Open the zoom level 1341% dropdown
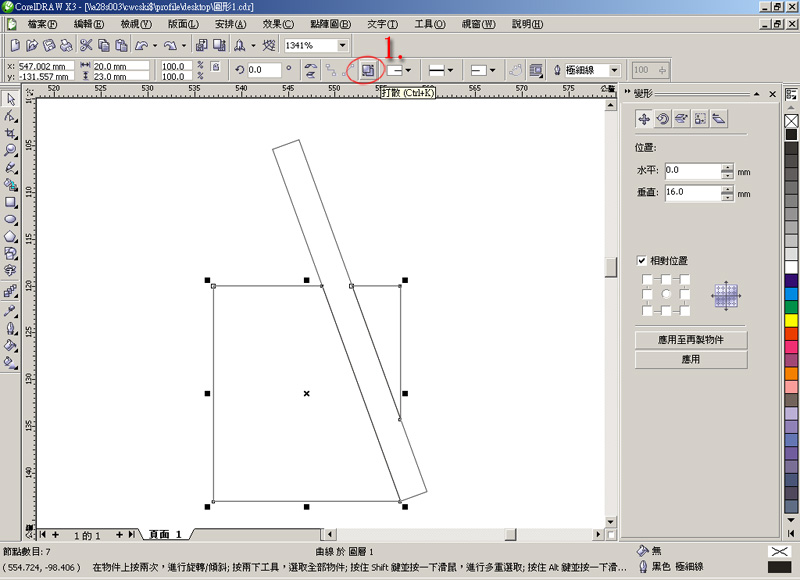This screenshot has height=580, width=800. pos(342,45)
